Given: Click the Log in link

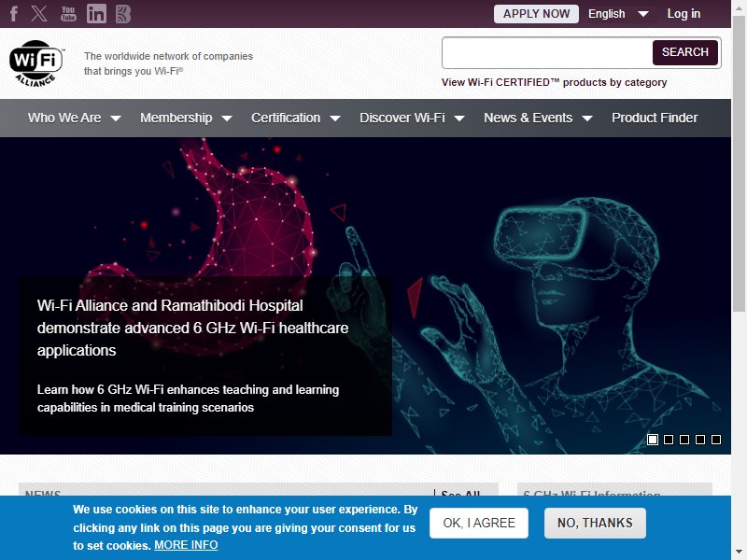Looking at the screenshot, I should (x=684, y=14).
